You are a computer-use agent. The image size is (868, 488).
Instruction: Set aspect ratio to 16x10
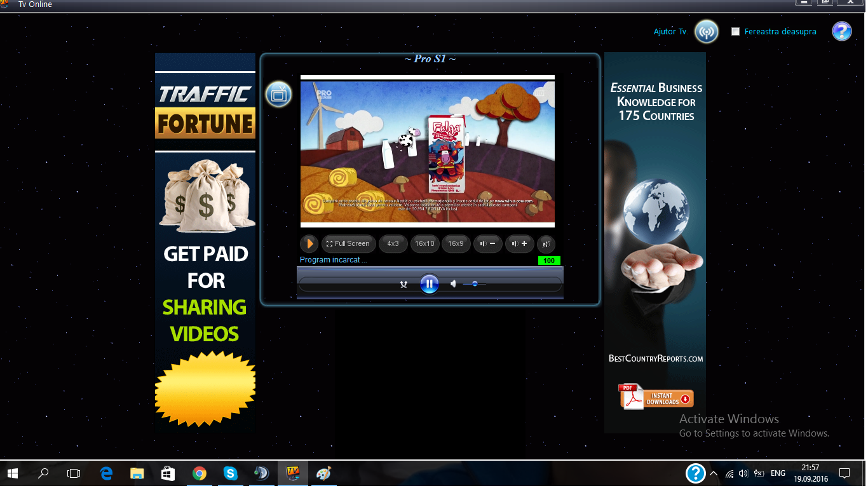tap(424, 243)
